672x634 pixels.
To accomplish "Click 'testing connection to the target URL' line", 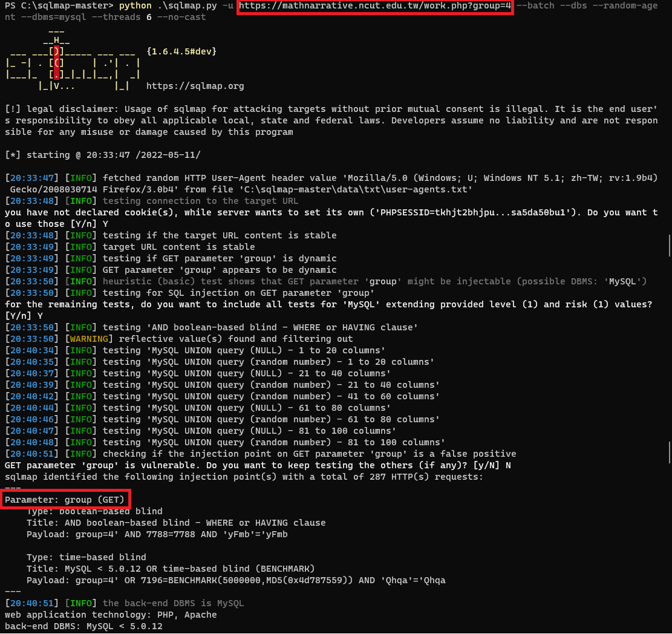I will point(152,201).
